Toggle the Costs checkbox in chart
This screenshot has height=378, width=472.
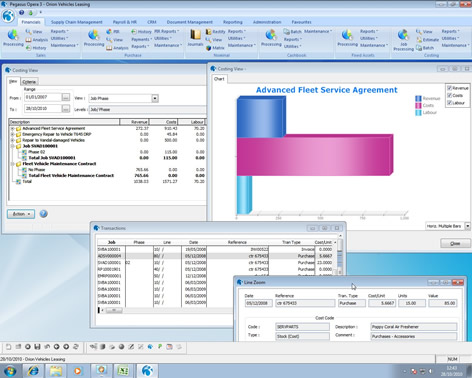tap(449, 95)
